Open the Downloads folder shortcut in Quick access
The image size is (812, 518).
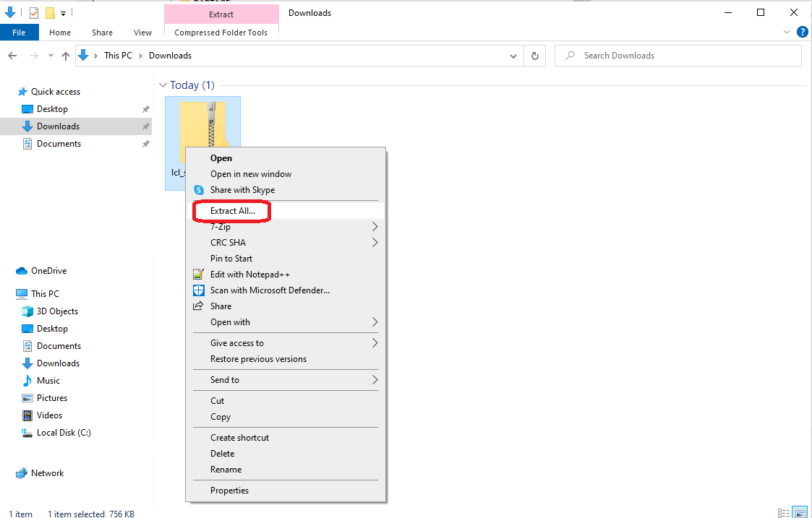[58, 126]
